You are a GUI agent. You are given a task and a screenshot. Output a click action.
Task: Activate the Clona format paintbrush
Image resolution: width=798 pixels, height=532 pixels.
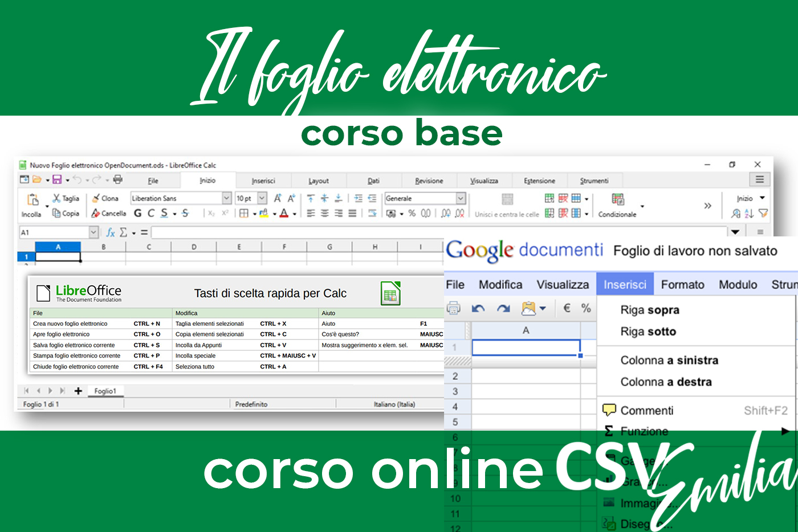click(105, 198)
